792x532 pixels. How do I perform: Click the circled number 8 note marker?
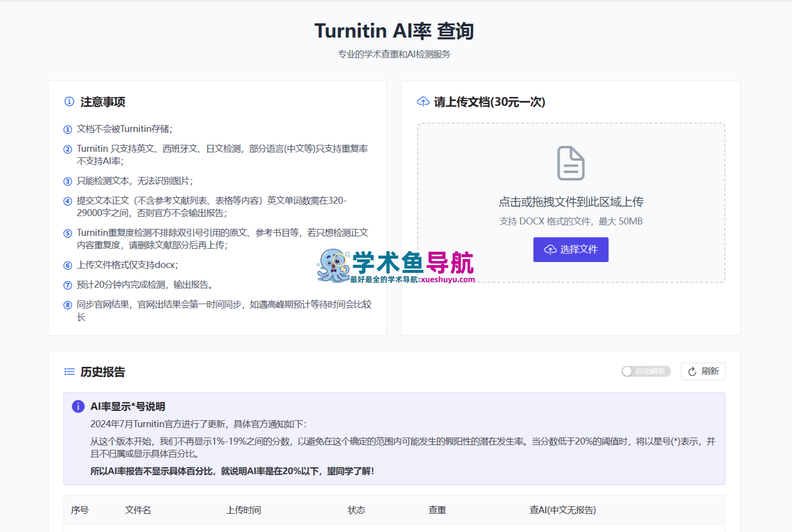[68, 305]
